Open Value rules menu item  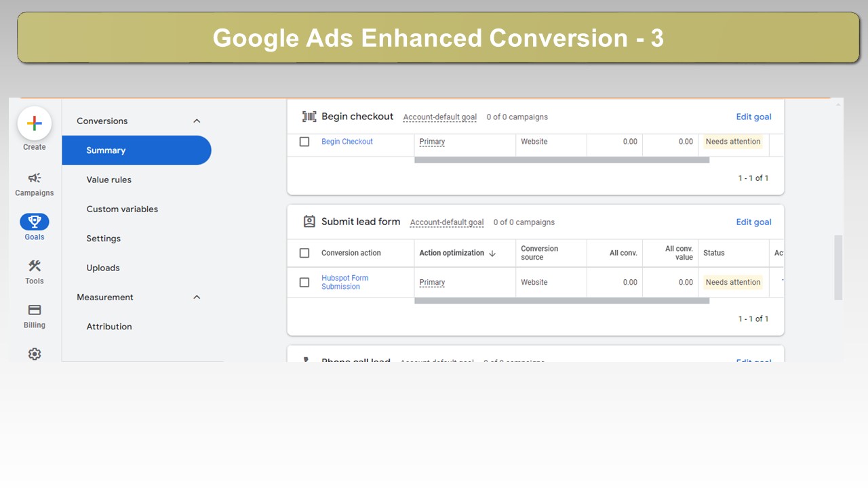108,180
